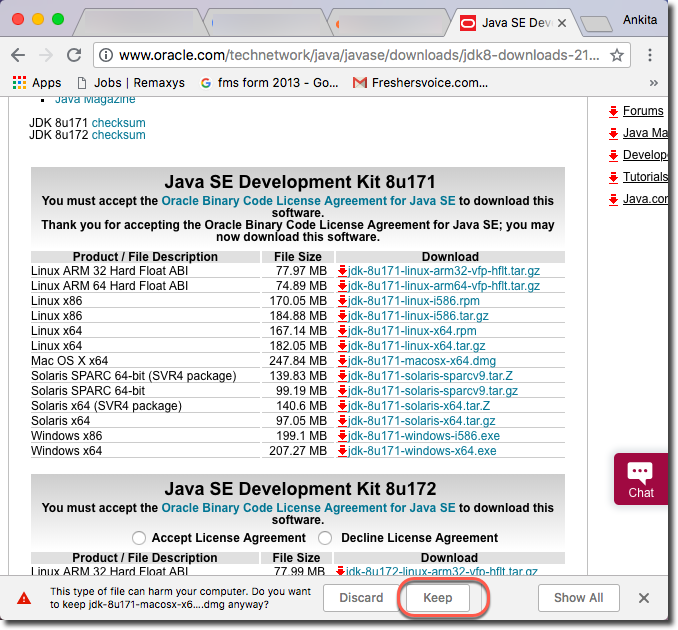Select Decline License Agreement radio for 8u172
This screenshot has width=678, height=630.
[325, 538]
